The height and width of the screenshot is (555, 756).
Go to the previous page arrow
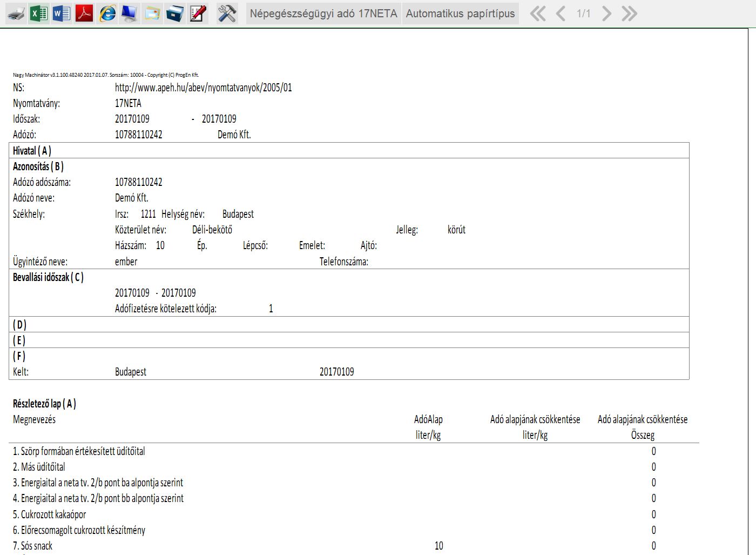click(x=561, y=14)
